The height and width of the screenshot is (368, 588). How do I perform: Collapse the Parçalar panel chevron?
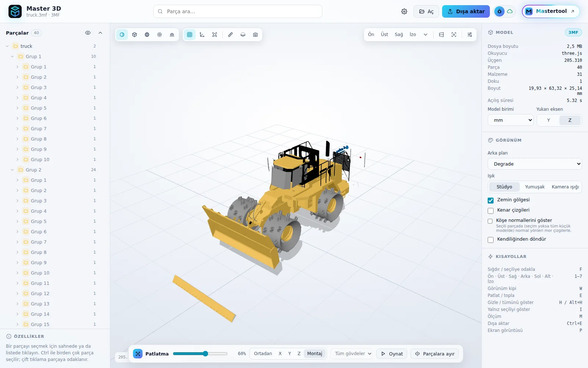pos(100,33)
